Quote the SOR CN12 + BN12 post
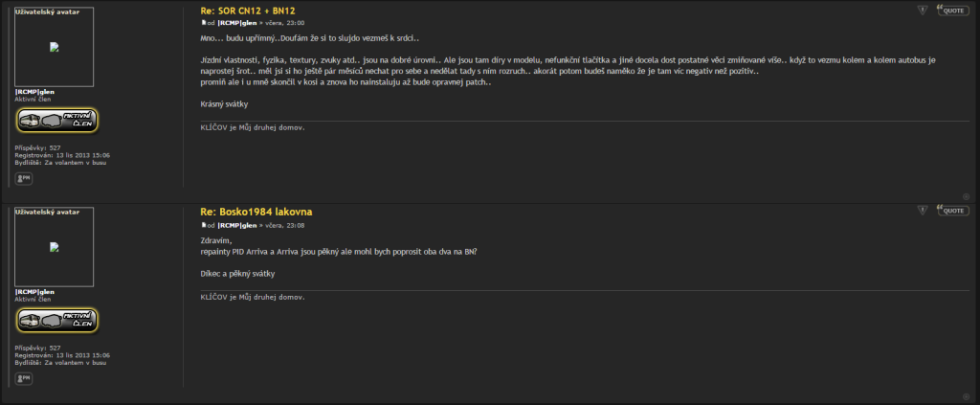 pyautogui.click(x=951, y=10)
